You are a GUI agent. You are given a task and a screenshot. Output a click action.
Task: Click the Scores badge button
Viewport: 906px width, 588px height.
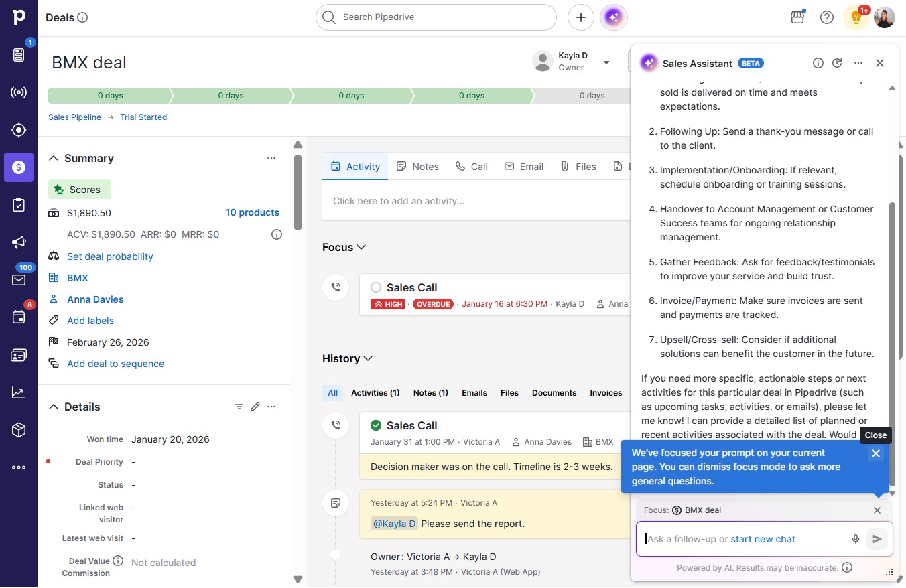click(80, 190)
